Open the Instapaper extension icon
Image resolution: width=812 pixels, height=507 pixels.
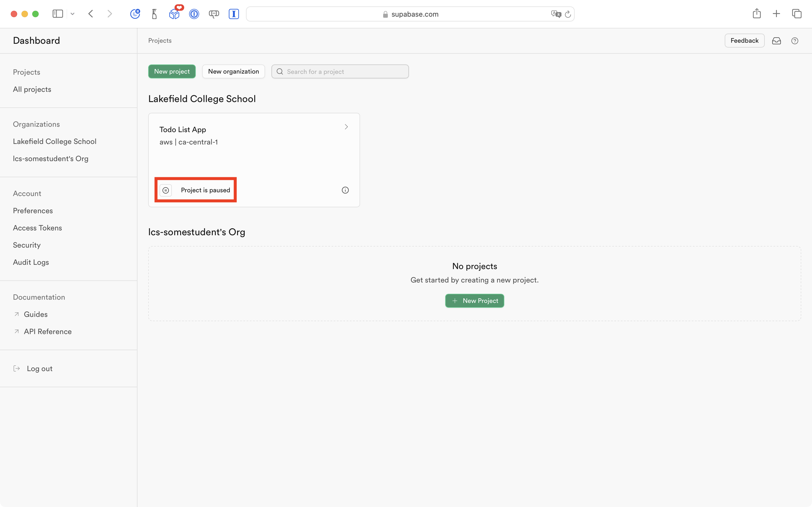point(234,14)
